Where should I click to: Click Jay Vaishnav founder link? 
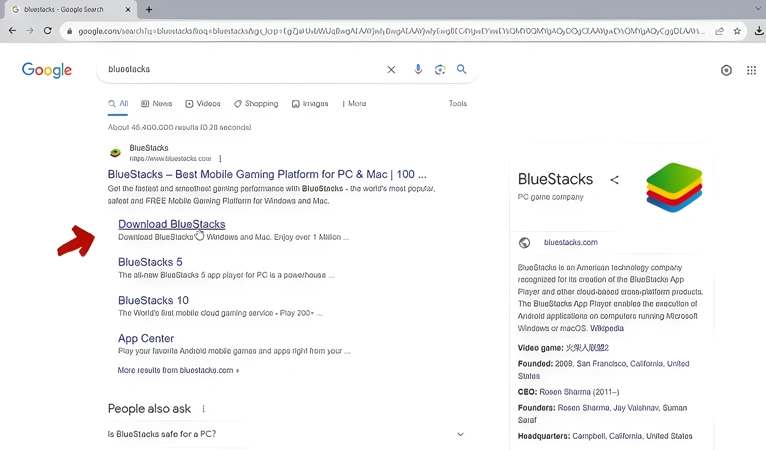coord(636,407)
